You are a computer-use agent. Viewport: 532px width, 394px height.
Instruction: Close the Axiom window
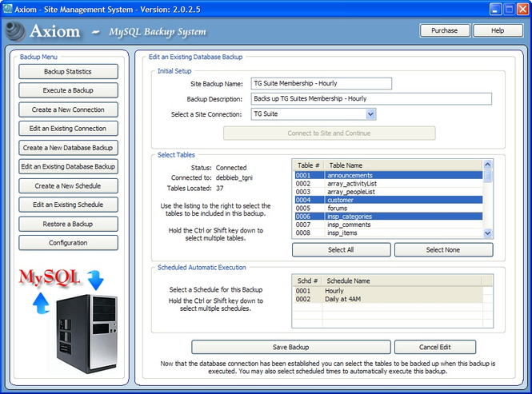pyautogui.click(x=522, y=9)
